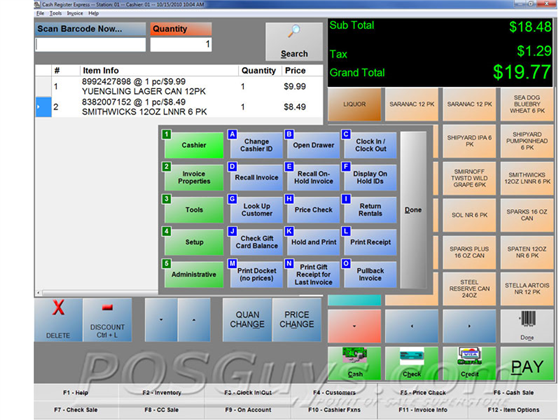Choose the Credit card payment icon
Viewport: 560px width, 420px height.
(469, 363)
